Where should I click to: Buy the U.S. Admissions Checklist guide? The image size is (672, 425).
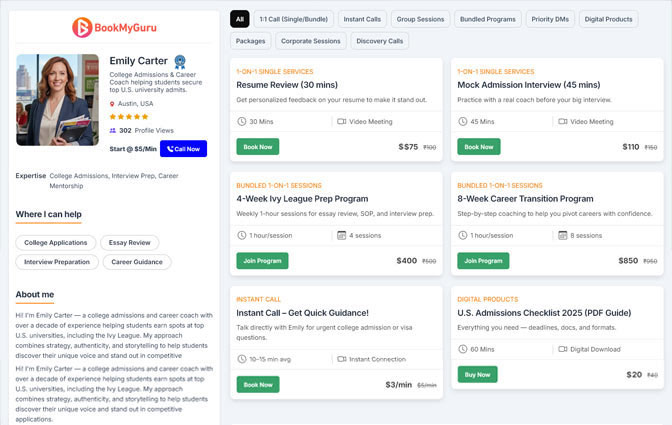tap(478, 374)
